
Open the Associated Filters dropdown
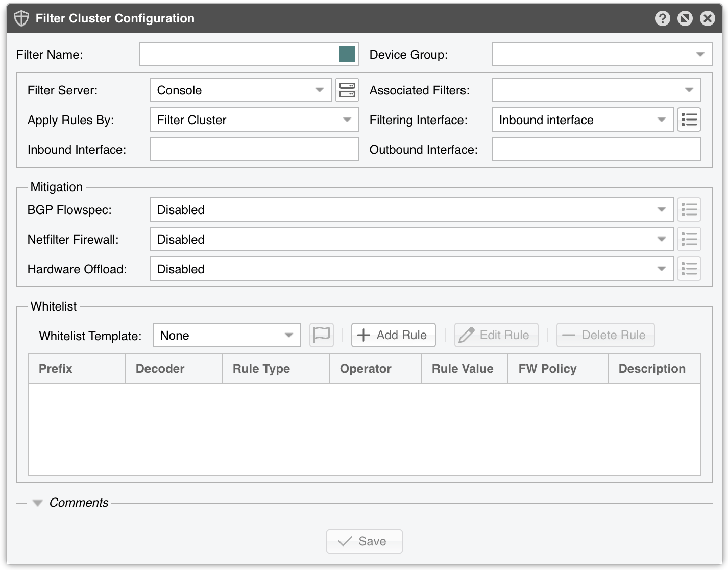(x=596, y=90)
